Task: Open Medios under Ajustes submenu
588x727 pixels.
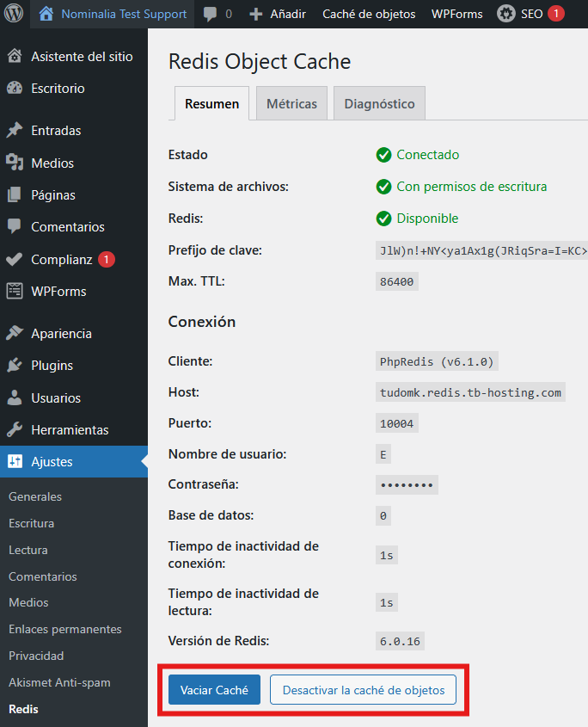Action: click(x=28, y=602)
